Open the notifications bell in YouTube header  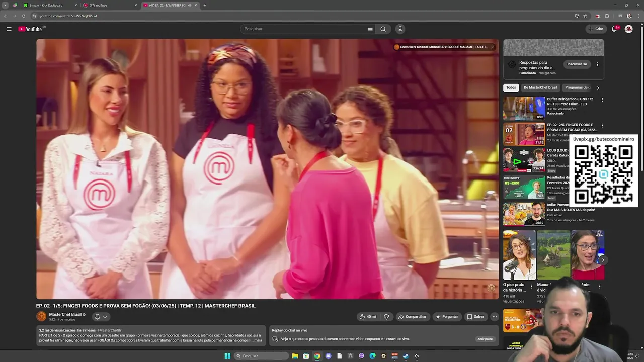[x=614, y=29]
